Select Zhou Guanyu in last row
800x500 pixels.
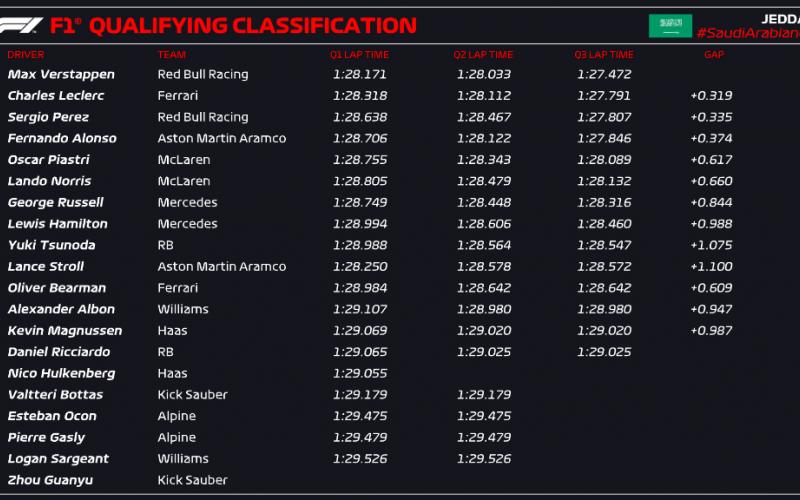(x=50, y=480)
